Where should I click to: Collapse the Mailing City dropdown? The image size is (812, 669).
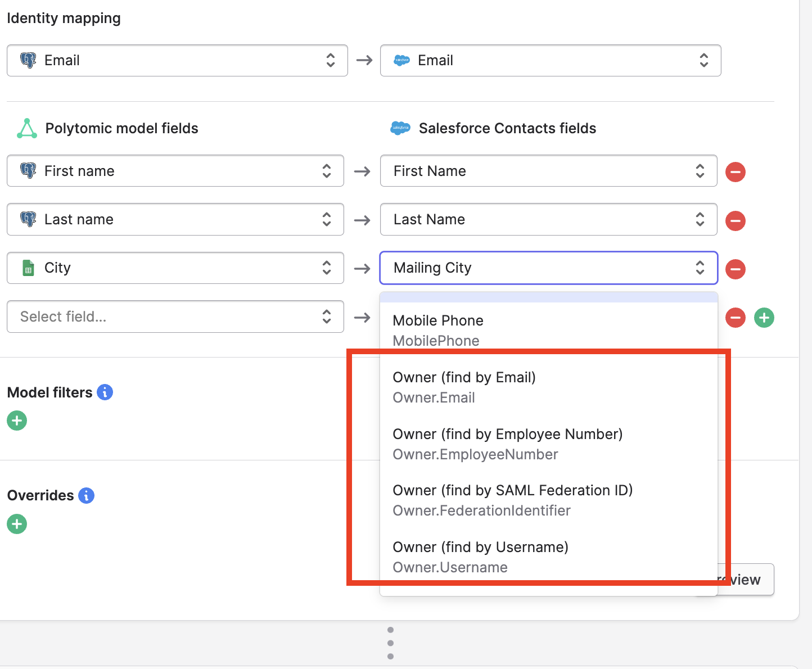549,268
